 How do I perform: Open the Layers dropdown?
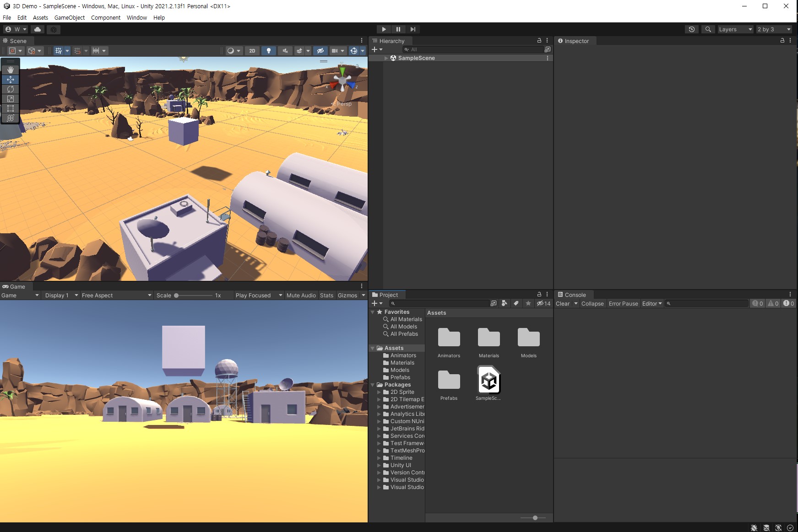[735, 29]
